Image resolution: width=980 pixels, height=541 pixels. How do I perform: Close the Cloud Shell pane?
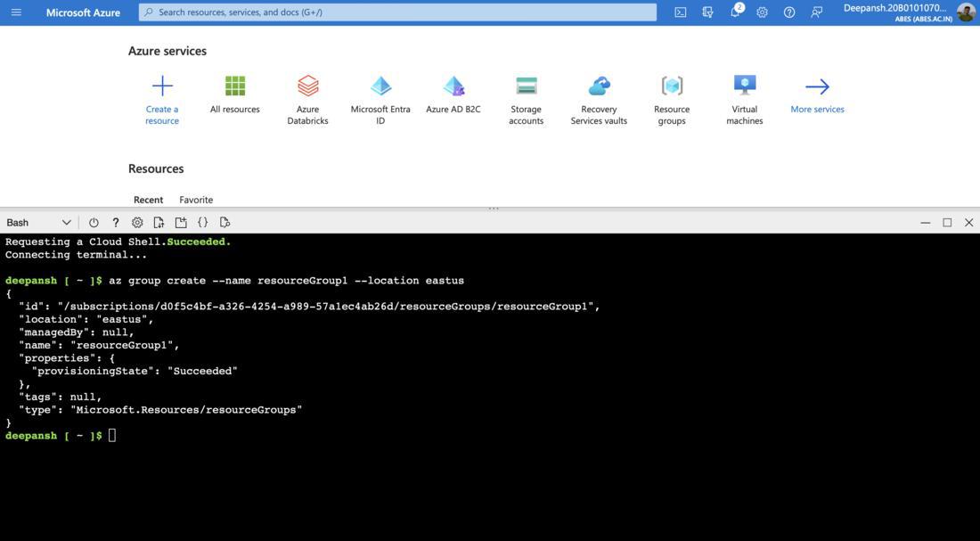[x=968, y=223]
